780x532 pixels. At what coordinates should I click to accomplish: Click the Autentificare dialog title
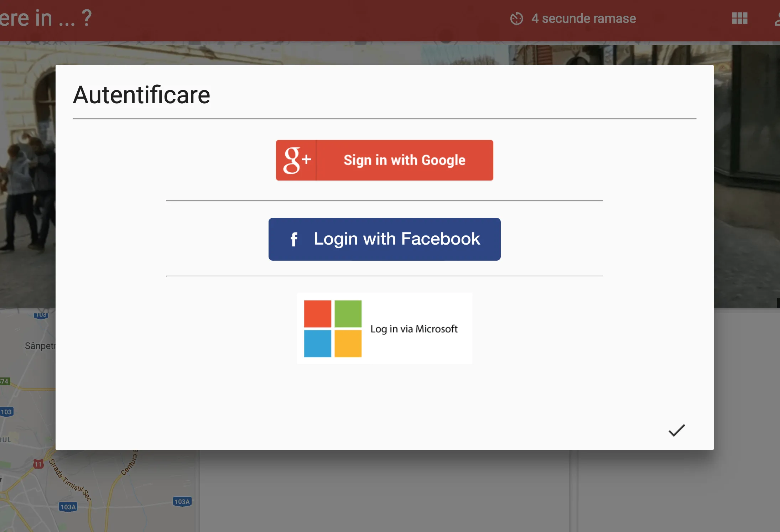pos(141,95)
